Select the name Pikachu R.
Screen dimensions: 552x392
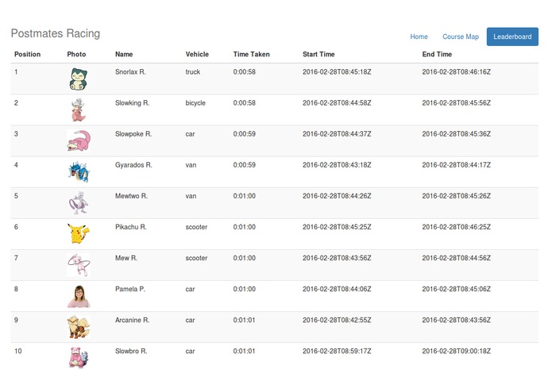(130, 227)
